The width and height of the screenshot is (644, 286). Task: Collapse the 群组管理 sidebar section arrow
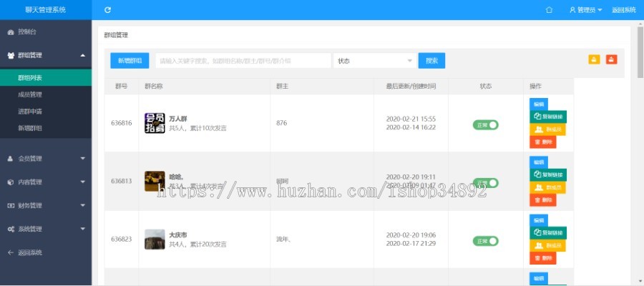tap(82, 55)
